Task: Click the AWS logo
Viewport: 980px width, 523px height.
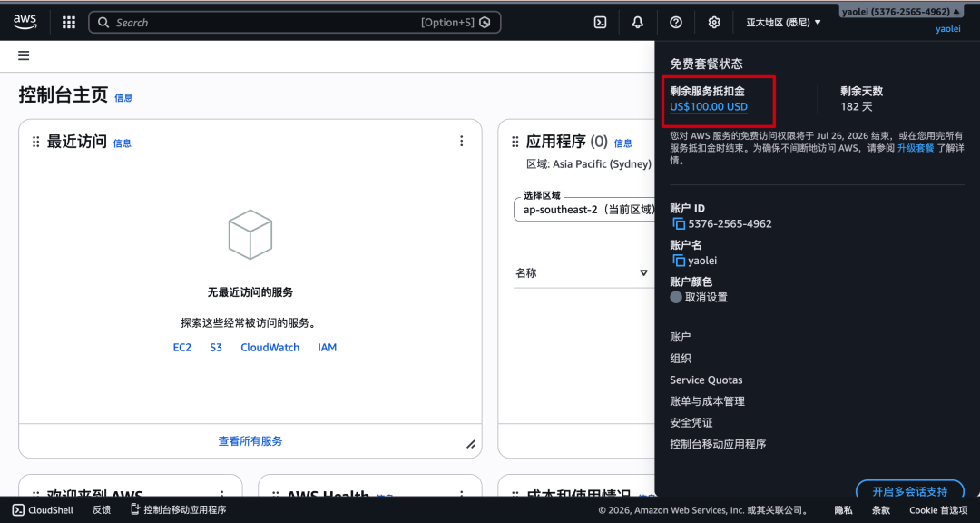Action: (x=24, y=22)
